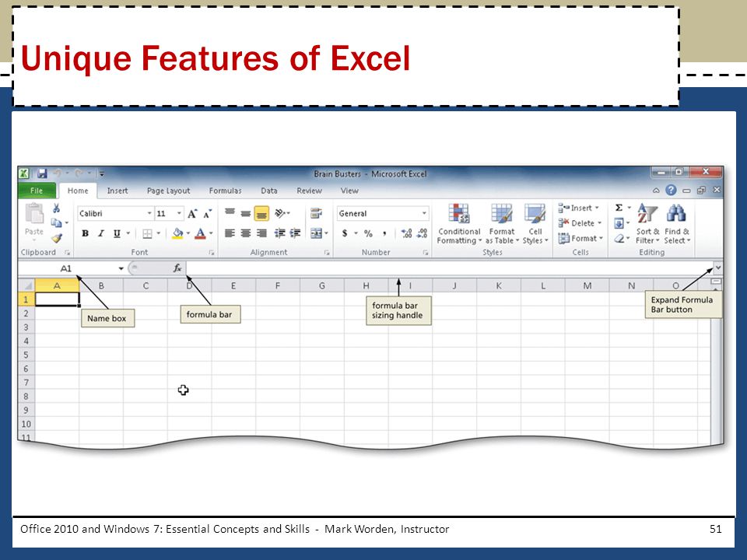
Task: Toggle Bold formatting
Action: coord(86,233)
